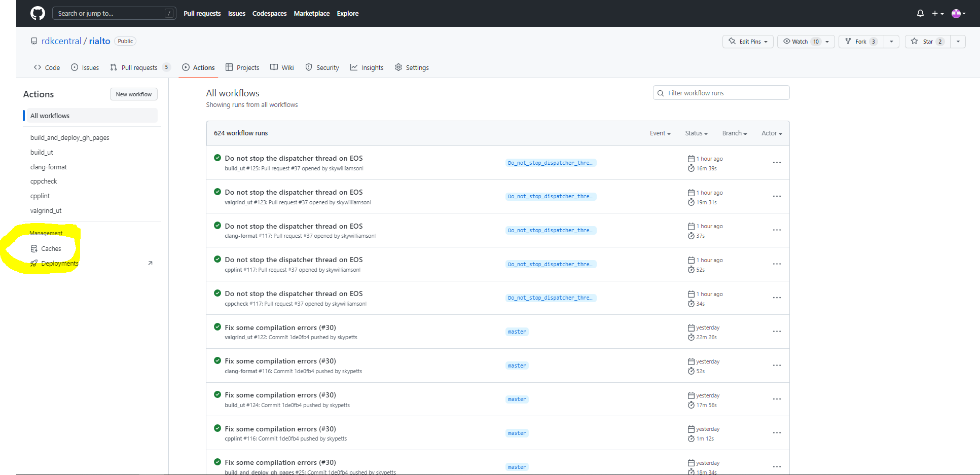Open the Edit Pins dropdown
The width and height of the screenshot is (980, 475).
(747, 42)
